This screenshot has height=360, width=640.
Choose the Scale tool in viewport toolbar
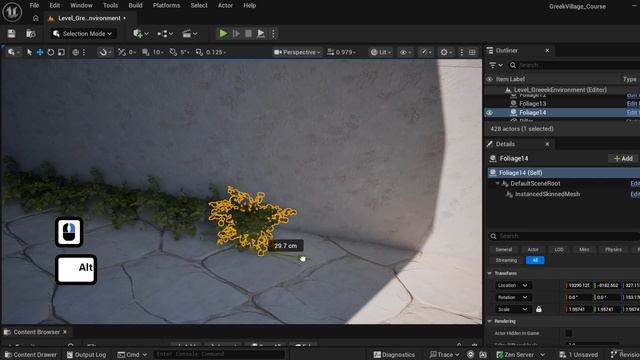[x=61, y=52]
